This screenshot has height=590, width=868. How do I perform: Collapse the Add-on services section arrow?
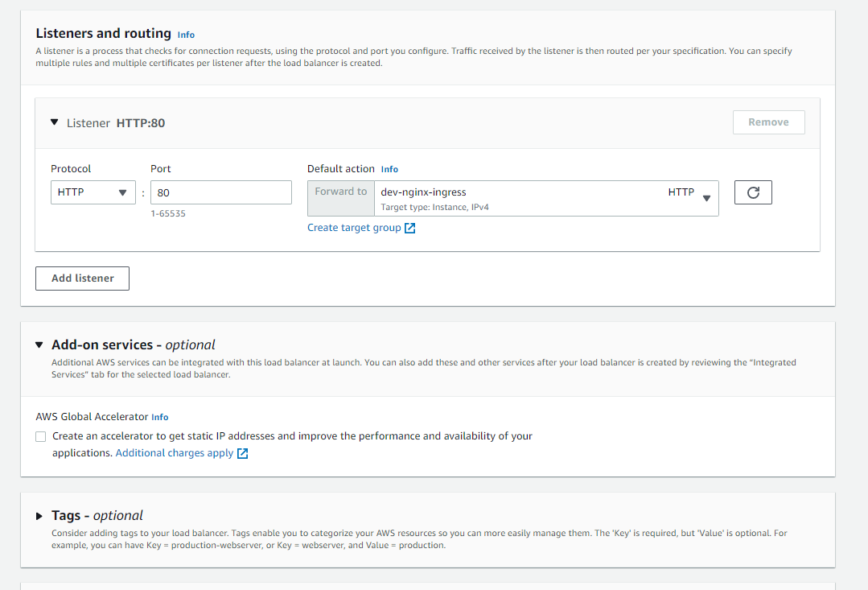(39, 345)
